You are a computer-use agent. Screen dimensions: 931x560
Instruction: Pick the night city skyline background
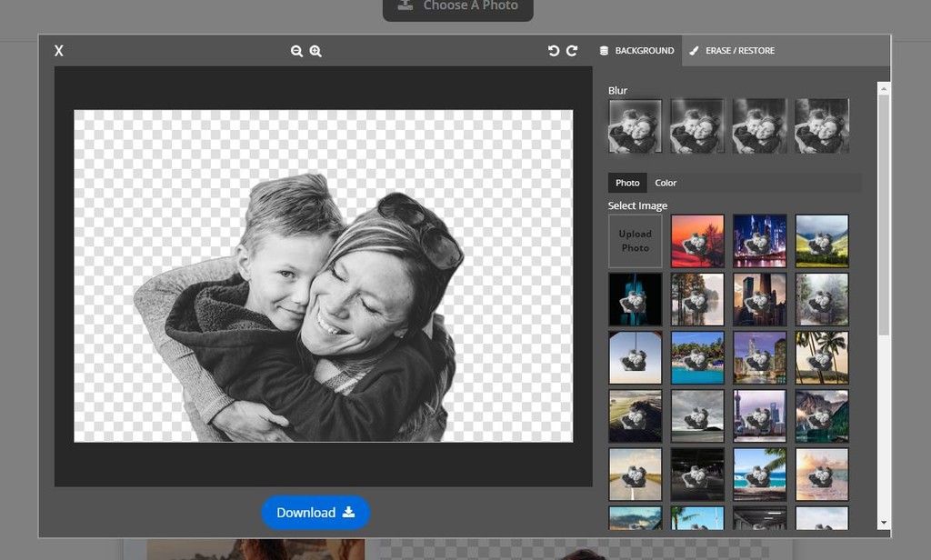(x=759, y=241)
